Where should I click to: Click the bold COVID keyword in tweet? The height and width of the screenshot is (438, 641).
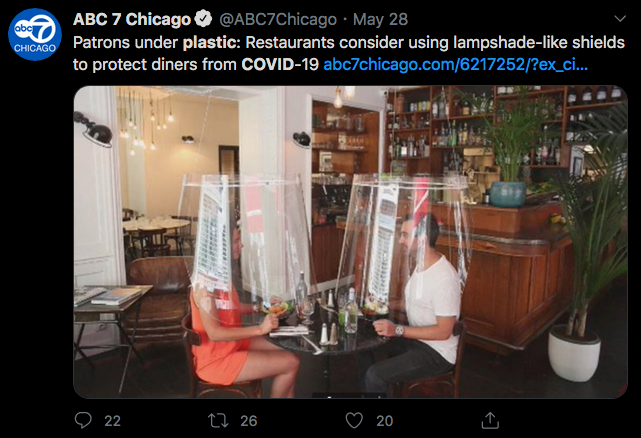click(267, 64)
